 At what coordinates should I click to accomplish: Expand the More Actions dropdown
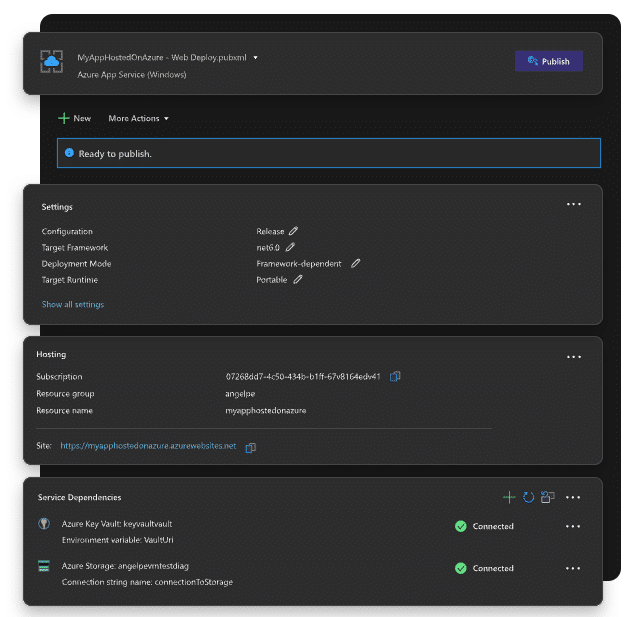138,118
